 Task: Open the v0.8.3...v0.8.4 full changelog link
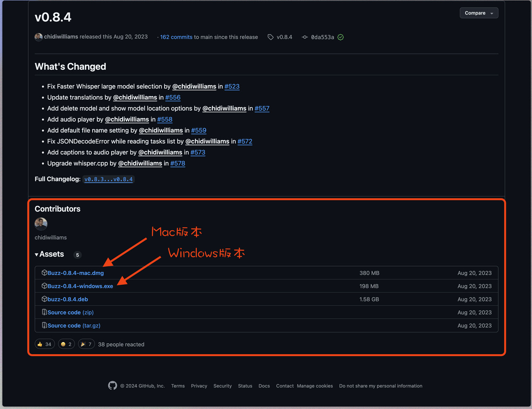(108, 179)
